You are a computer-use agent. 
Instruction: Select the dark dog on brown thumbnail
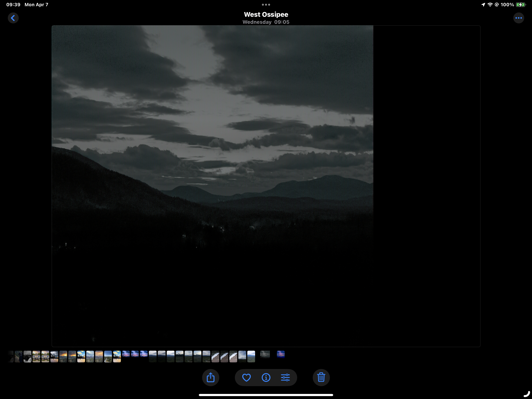[18, 357]
